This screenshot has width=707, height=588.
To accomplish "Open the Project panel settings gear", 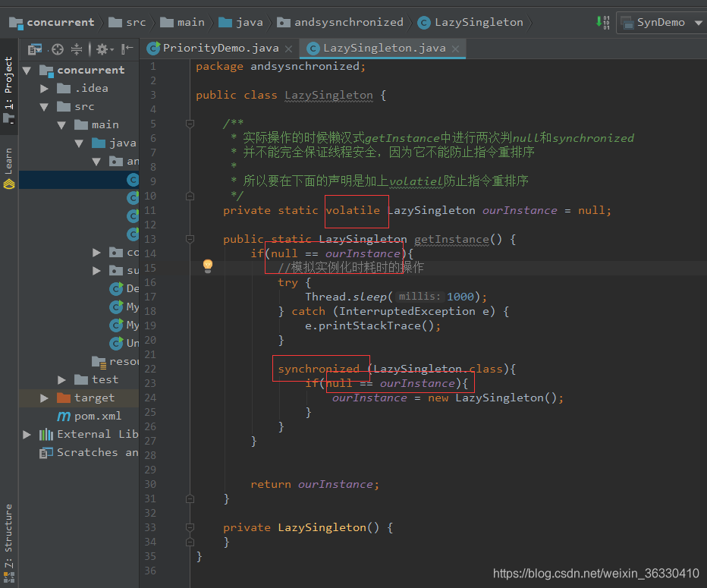I will [x=105, y=49].
